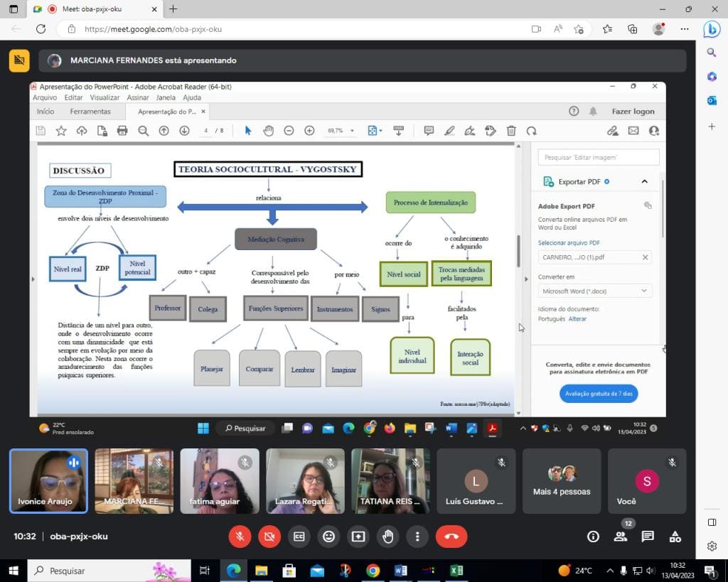Viewport: 728px width, 582px height.
Task: Click the Edge read aloud icon
Action: pos(558,29)
